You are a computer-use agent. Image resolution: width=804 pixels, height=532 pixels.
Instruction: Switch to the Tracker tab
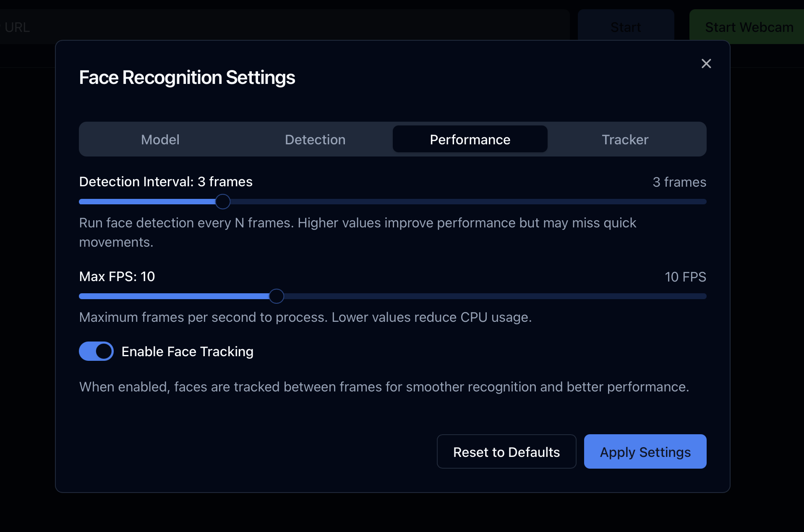coord(624,139)
